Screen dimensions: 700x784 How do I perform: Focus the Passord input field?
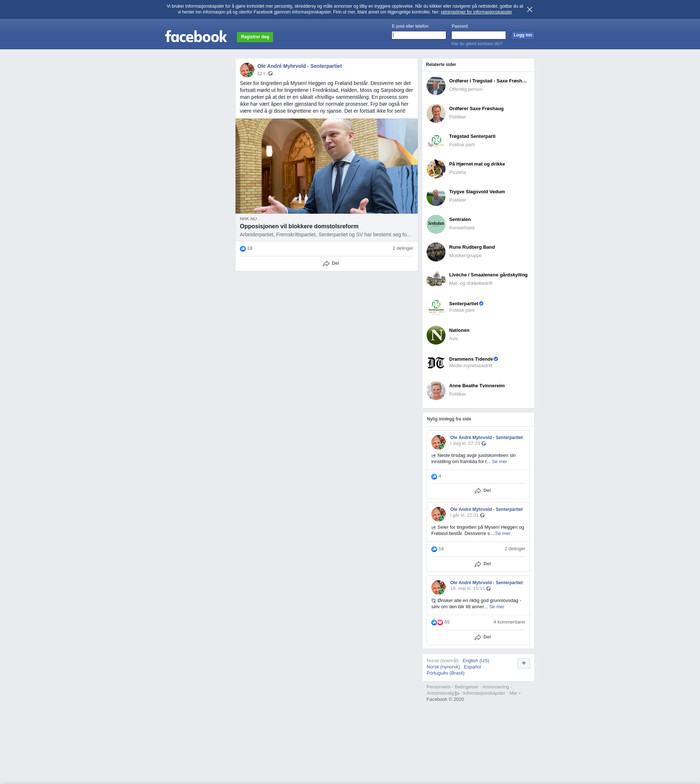click(478, 35)
